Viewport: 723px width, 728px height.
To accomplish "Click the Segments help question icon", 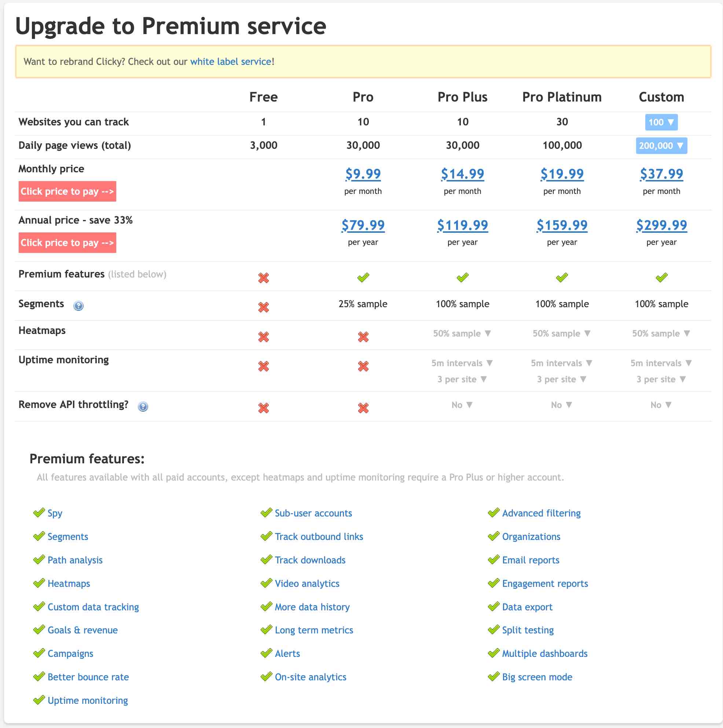I will pos(78,306).
